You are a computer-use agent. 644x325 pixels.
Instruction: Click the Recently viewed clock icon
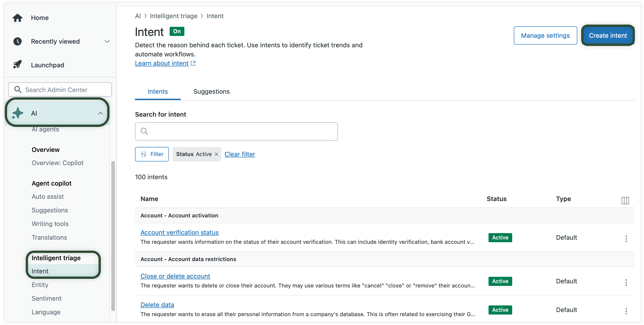pyautogui.click(x=18, y=41)
